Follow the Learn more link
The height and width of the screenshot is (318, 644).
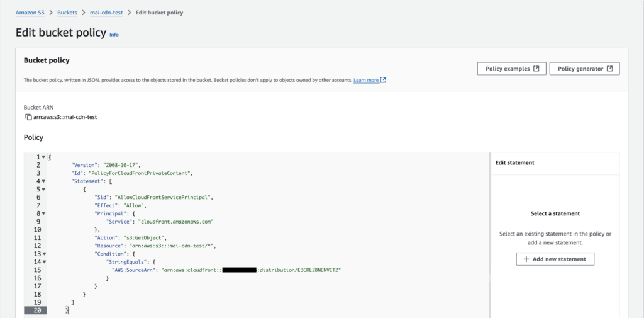click(366, 81)
